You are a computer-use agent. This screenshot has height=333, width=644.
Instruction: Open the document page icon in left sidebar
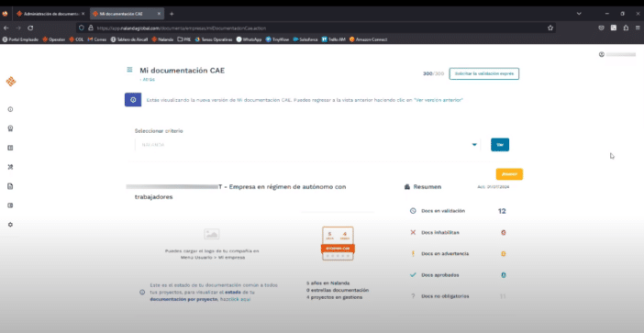tap(10, 186)
